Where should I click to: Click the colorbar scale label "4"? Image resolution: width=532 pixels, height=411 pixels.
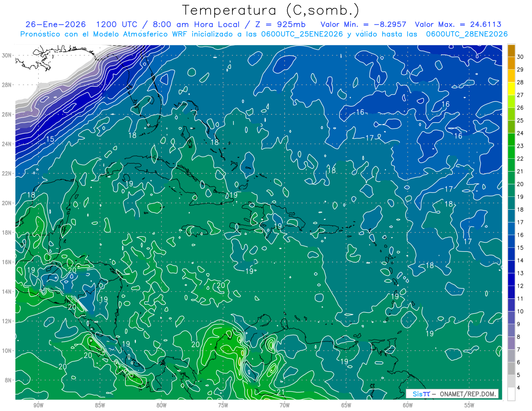click(x=519, y=388)
